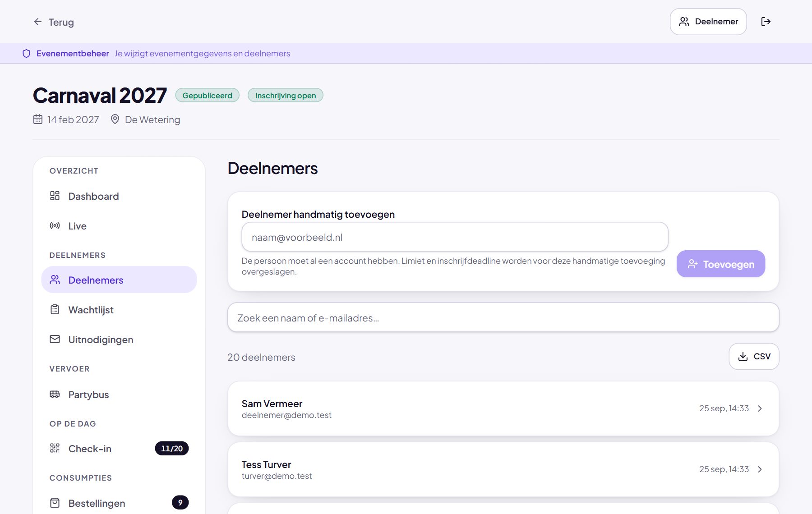Image resolution: width=812 pixels, height=514 pixels.
Task: Click the location pin icon by De Wetering
Action: pos(115,119)
